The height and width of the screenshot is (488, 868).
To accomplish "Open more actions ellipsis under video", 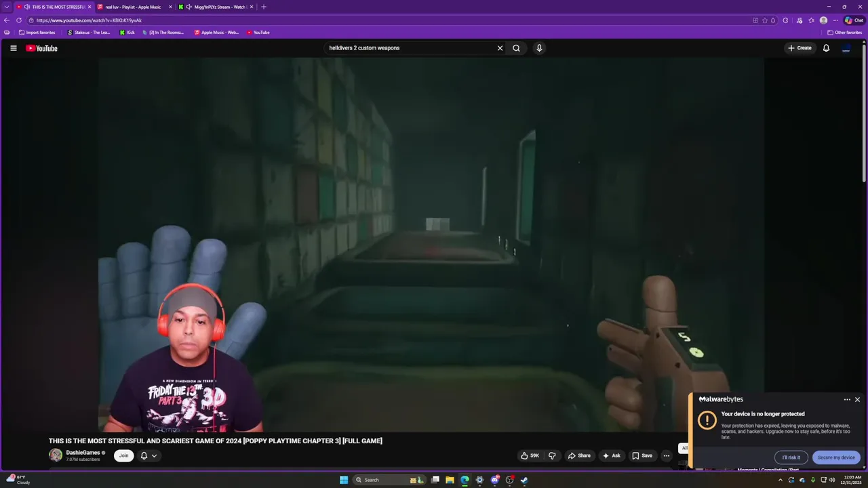I will pos(666,455).
